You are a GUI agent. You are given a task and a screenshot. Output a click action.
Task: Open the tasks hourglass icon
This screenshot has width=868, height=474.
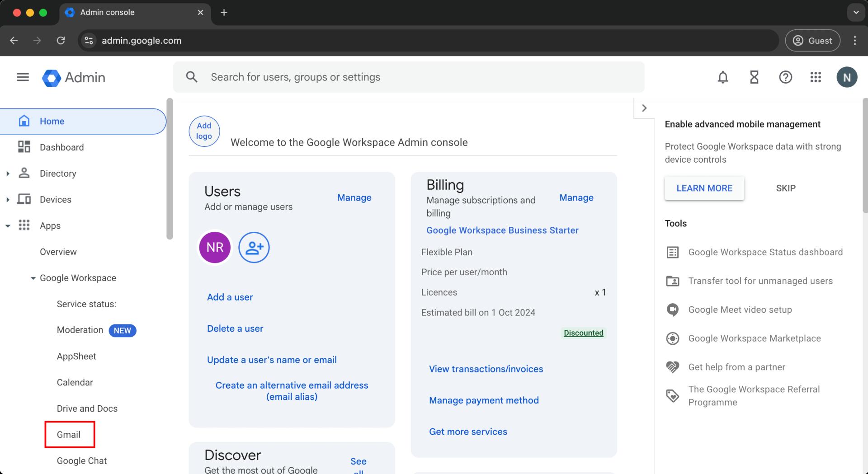(754, 77)
